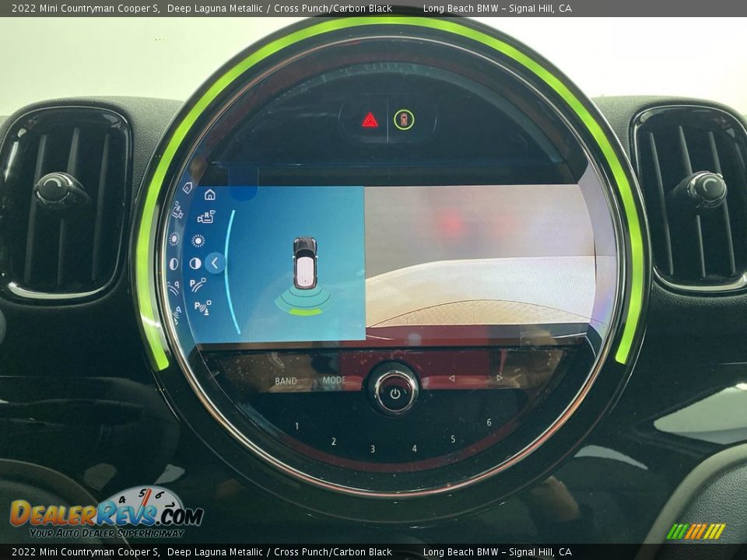
Task: Push the previous track left-arrow button
Action: coord(451,379)
